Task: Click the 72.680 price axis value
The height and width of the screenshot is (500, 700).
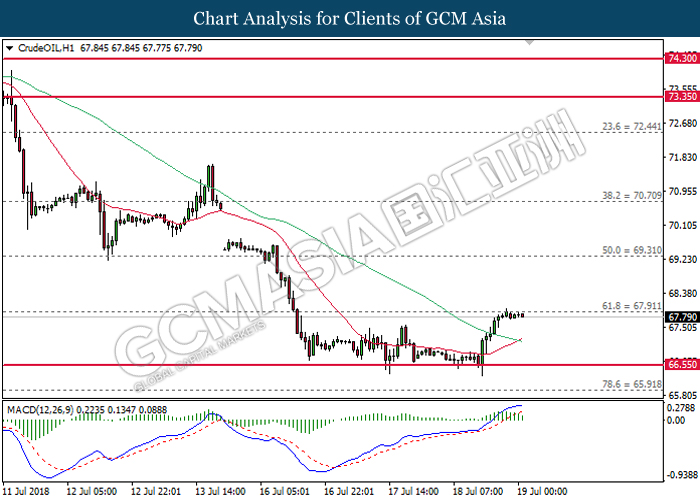Action: point(683,123)
